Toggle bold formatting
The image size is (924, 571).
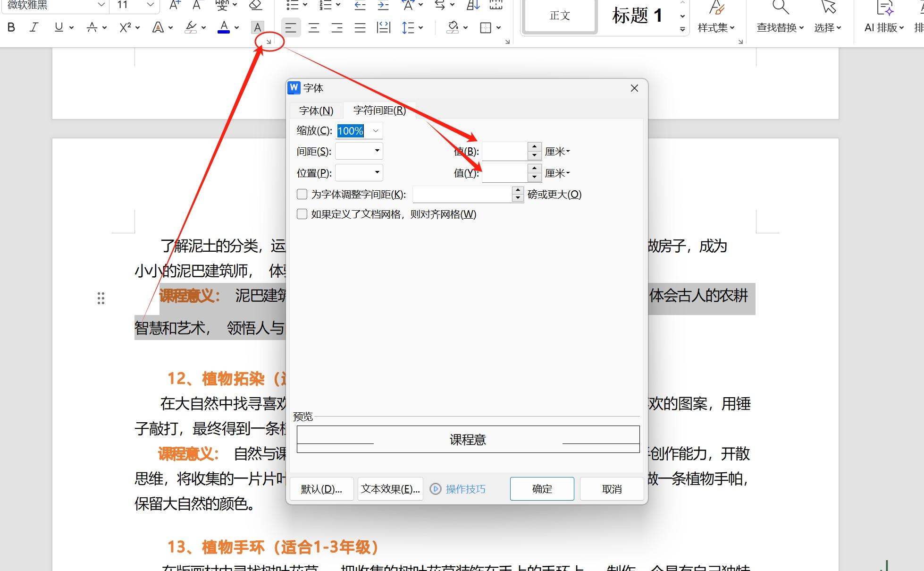click(12, 27)
